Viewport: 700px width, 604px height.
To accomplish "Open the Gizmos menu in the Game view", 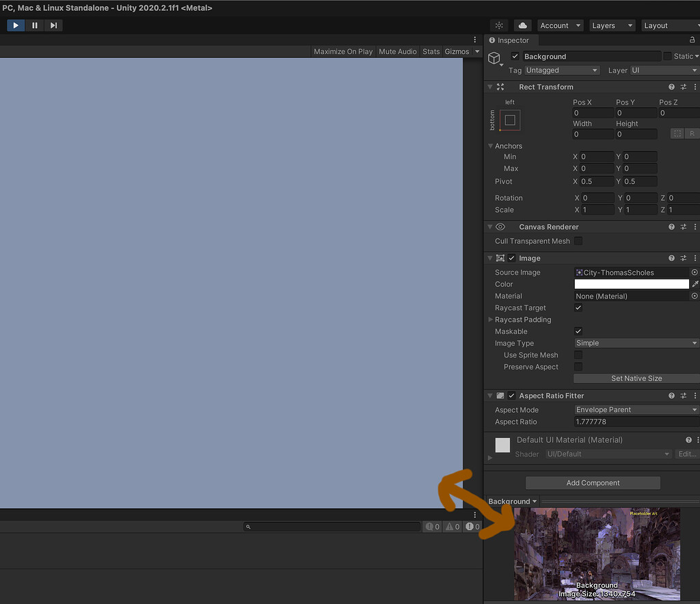I will (x=457, y=51).
